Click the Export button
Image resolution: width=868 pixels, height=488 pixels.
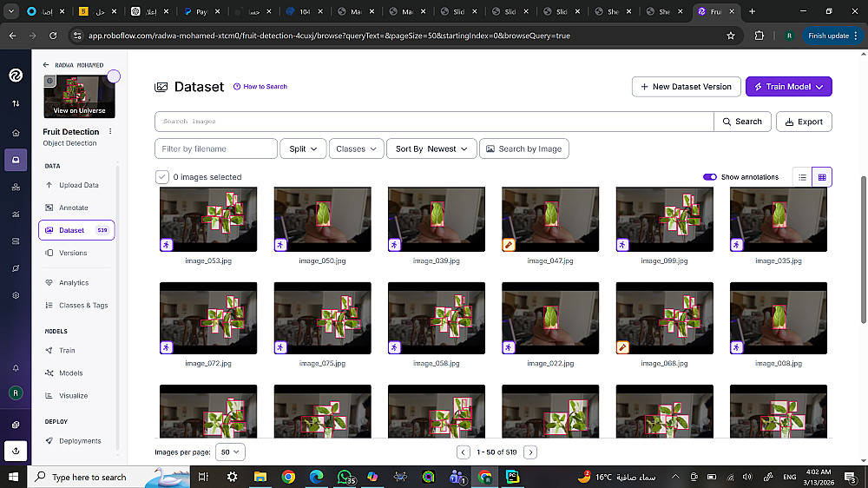(x=804, y=122)
